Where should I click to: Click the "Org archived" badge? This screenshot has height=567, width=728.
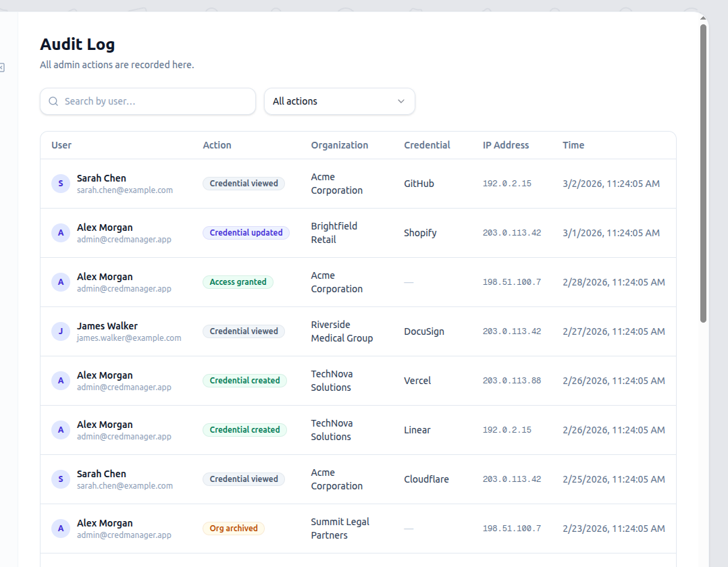[234, 529]
